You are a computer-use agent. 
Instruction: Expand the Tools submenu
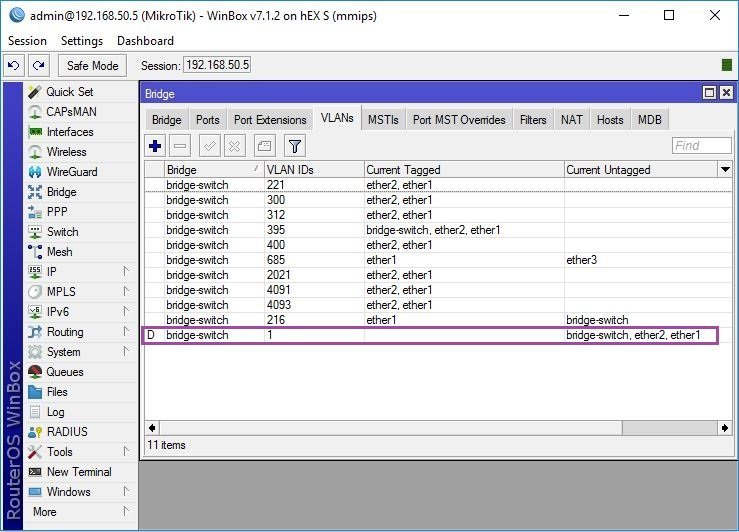click(x=126, y=451)
